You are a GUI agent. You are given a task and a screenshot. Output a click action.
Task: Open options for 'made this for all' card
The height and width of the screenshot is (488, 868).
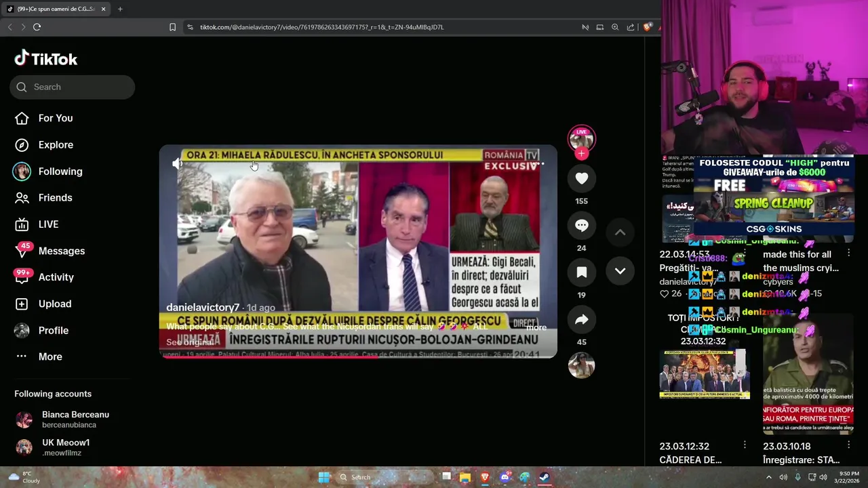pyautogui.click(x=848, y=254)
